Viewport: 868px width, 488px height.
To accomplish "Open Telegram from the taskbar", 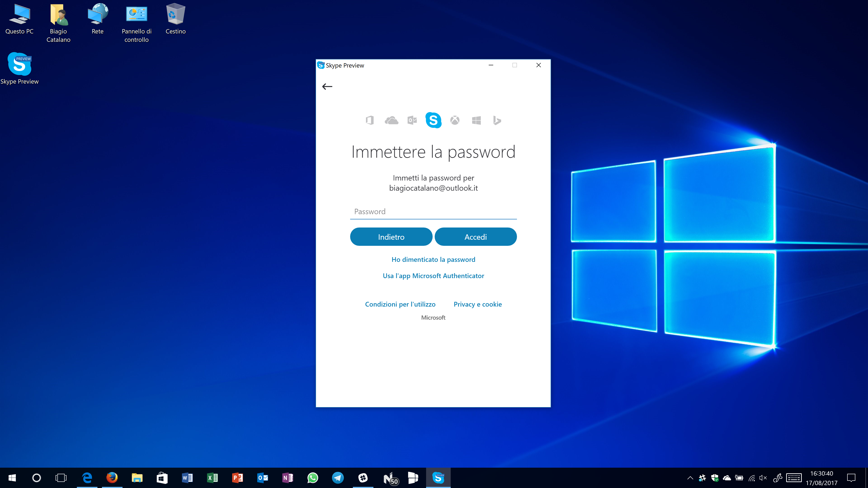I will click(x=338, y=478).
